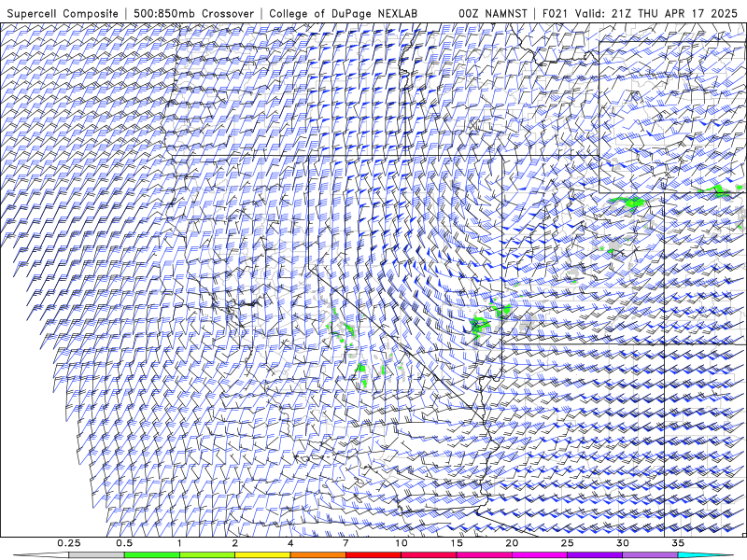Click the bright green legend swatch between 0.5 and 1

[152, 555]
